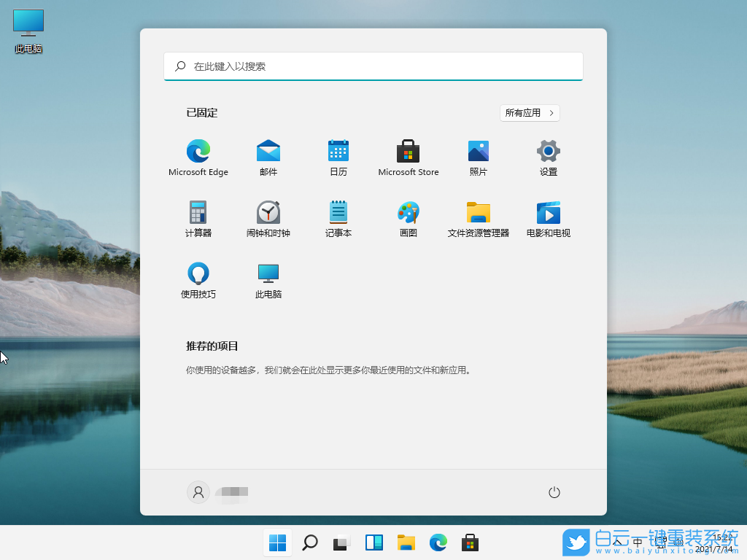Open 文件资源管理器 (File Explorer) pinned icon
This screenshot has height=560, width=747.
point(478,212)
